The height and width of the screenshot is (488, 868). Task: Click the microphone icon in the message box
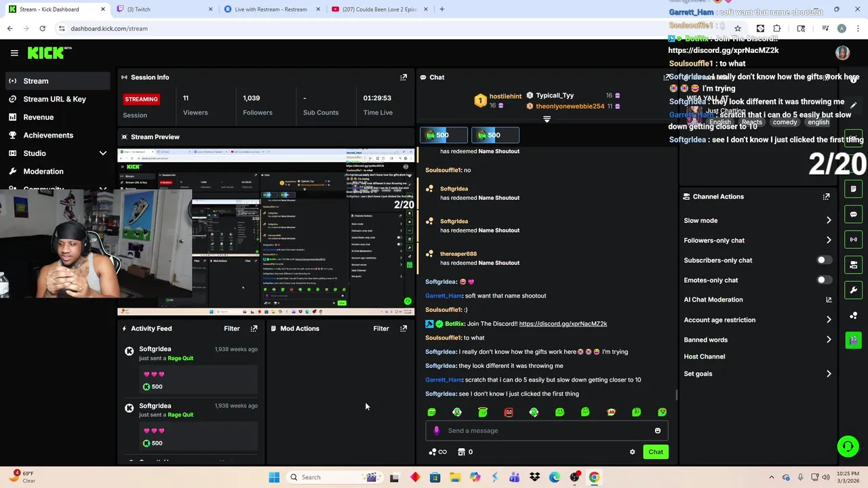click(x=436, y=430)
